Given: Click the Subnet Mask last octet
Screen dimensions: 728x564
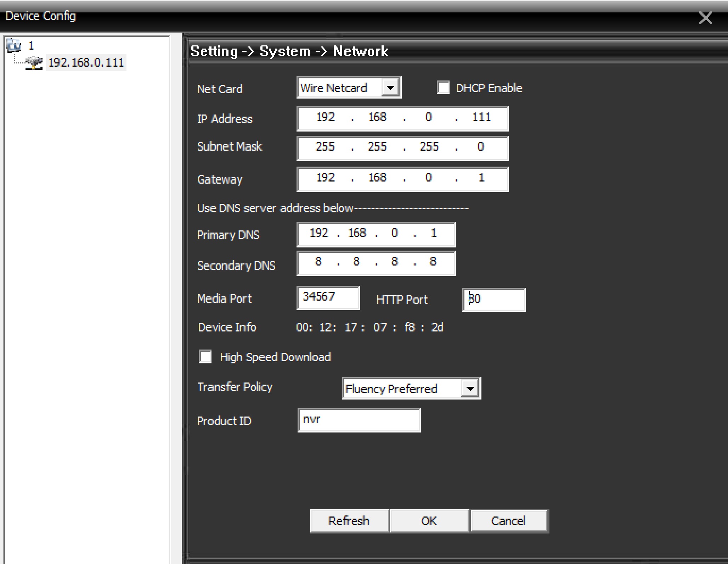Looking at the screenshot, I should click(480, 147).
